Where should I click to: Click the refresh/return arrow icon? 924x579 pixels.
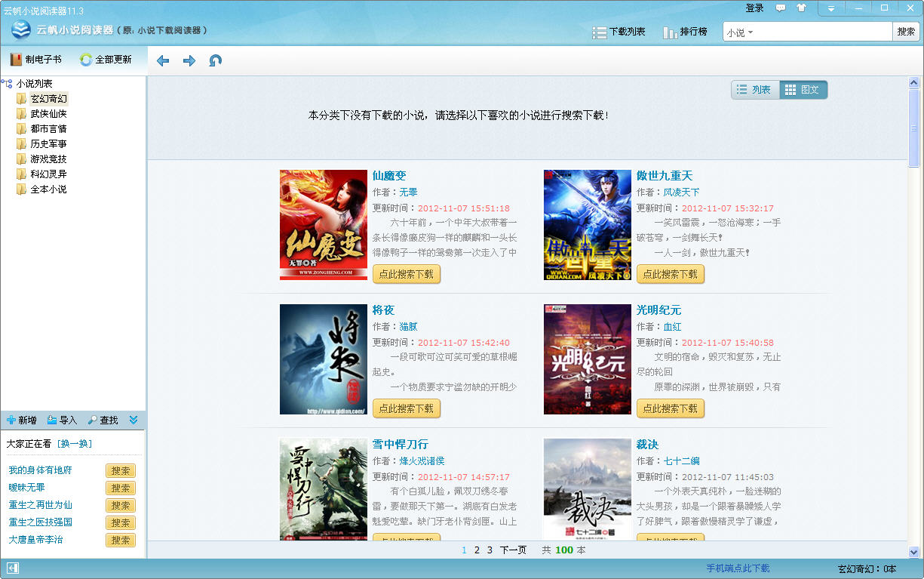(216, 60)
